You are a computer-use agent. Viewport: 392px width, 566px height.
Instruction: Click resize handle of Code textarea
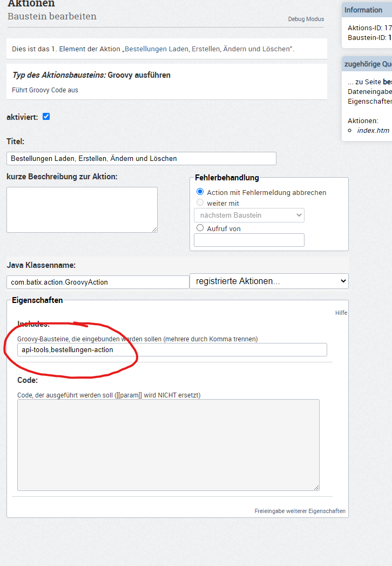[316, 488]
